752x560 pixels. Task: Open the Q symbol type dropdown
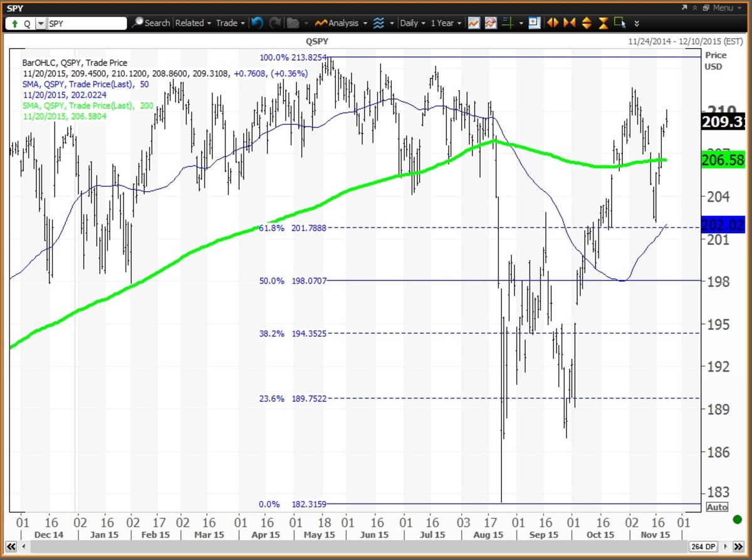point(41,23)
